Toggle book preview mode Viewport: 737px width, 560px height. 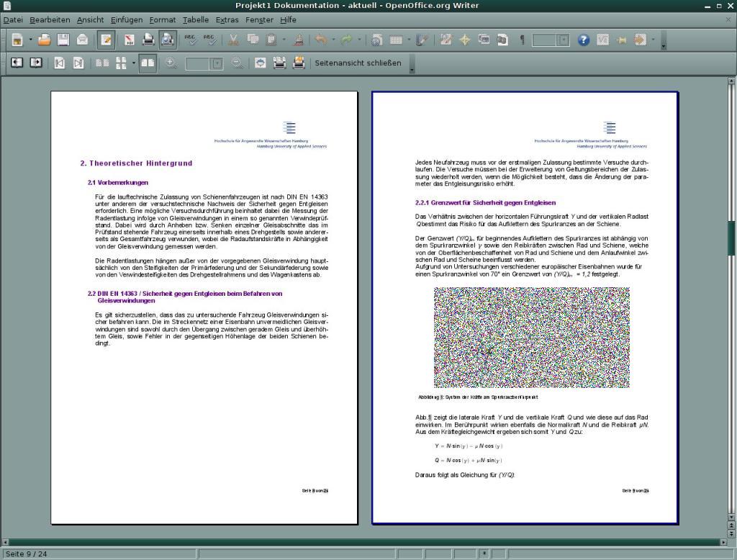(148, 63)
